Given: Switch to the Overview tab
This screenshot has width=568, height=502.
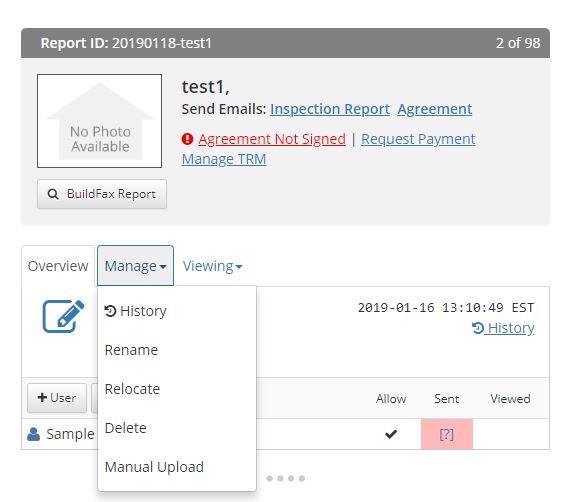Looking at the screenshot, I should point(58,266).
